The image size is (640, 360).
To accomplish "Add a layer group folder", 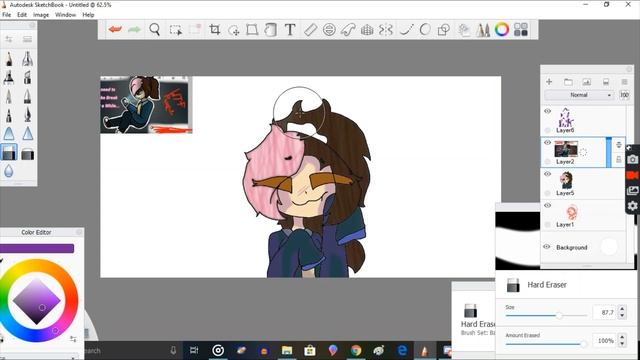I will click(x=568, y=82).
